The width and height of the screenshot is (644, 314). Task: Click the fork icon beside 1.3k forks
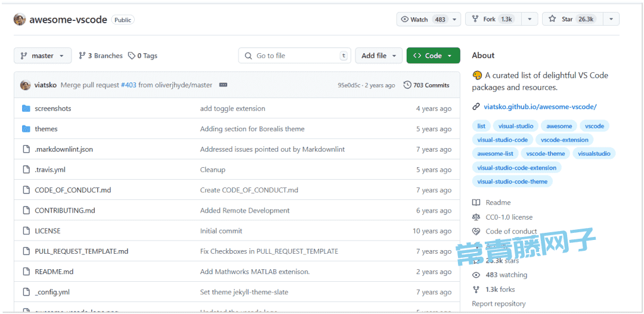tap(476, 290)
